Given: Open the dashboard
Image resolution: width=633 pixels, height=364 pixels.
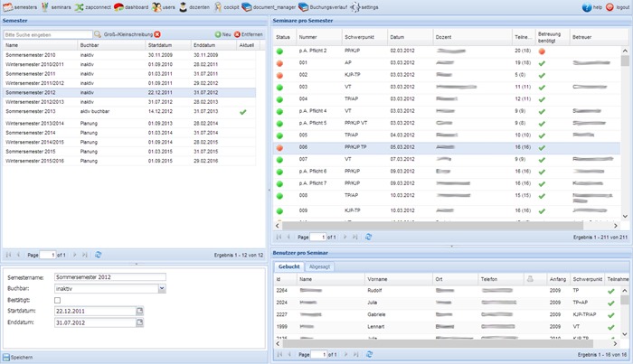Looking at the screenshot, I should (131, 7).
